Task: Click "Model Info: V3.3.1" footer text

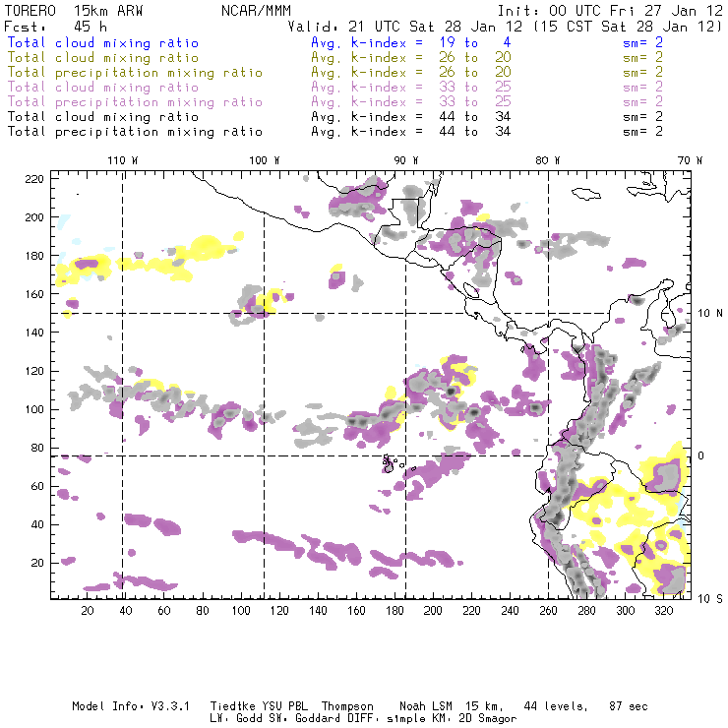Action: point(131,706)
